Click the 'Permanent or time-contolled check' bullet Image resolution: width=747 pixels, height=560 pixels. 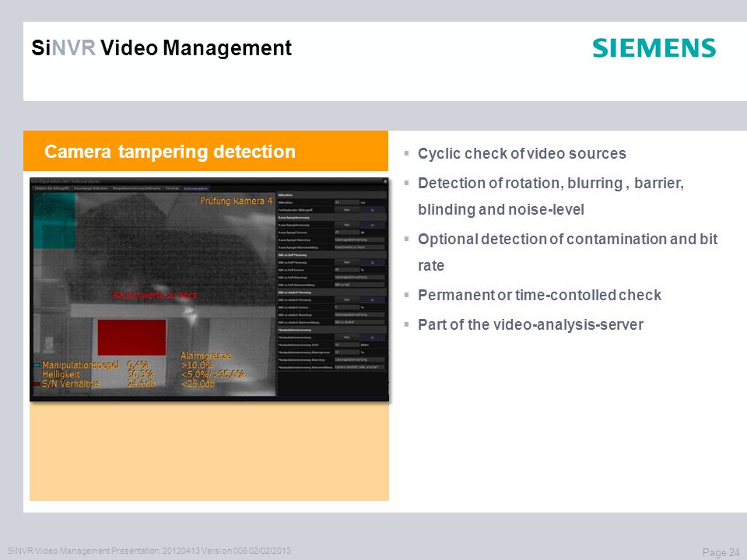(x=539, y=295)
